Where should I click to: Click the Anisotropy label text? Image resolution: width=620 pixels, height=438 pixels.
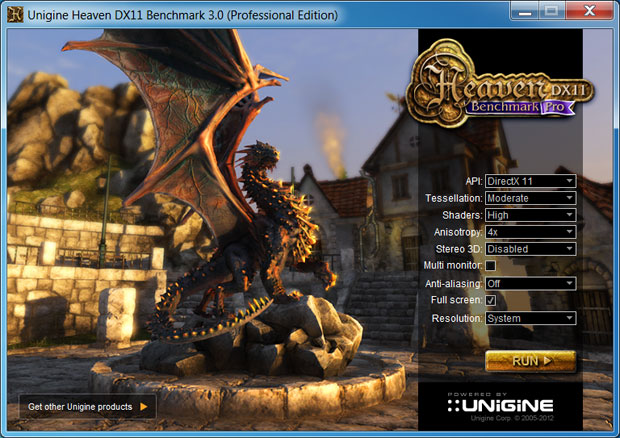click(x=458, y=232)
